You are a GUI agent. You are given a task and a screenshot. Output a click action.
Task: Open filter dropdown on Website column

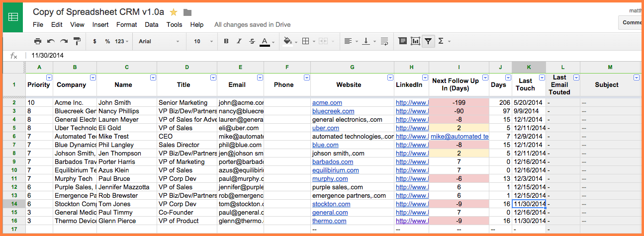tap(390, 78)
